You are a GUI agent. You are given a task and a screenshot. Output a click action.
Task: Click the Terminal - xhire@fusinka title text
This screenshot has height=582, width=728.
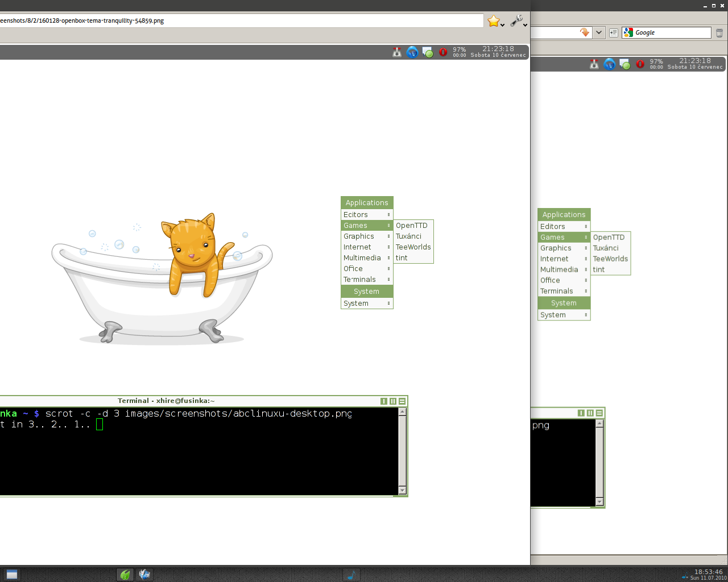[x=166, y=401]
